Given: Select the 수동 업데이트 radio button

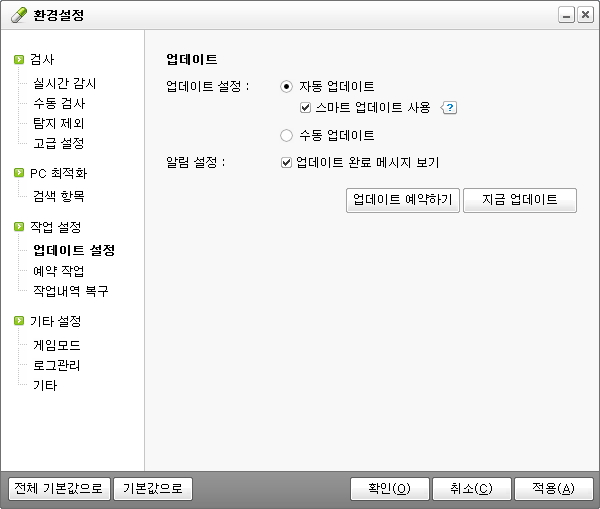Looking at the screenshot, I should [x=287, y=135].
